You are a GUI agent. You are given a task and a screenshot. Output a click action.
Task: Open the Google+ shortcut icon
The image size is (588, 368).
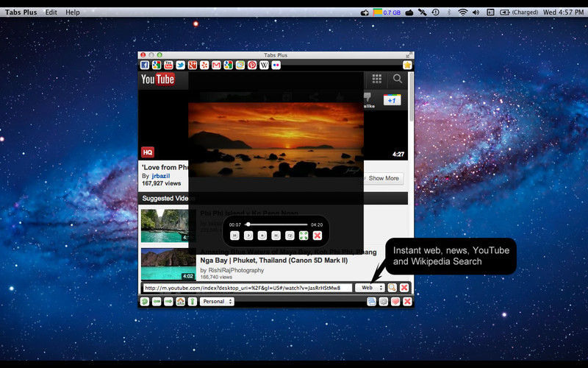pos(193,66)
